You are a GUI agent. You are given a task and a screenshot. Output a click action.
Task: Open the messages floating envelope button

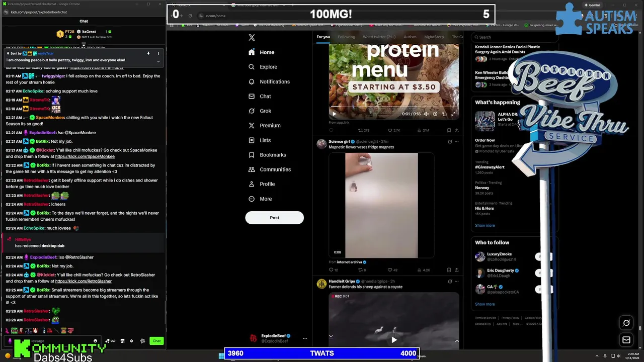point(626,340)
